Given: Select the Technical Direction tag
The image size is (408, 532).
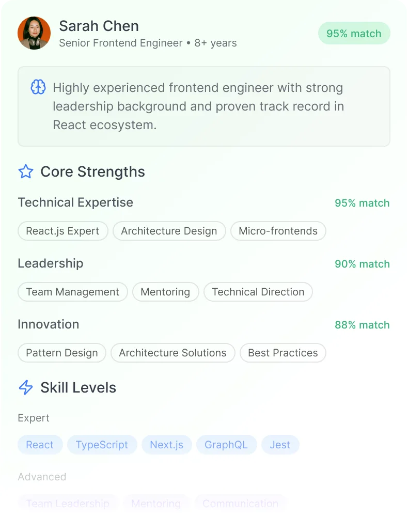Looking at the screenshot, I should point(258,292).
